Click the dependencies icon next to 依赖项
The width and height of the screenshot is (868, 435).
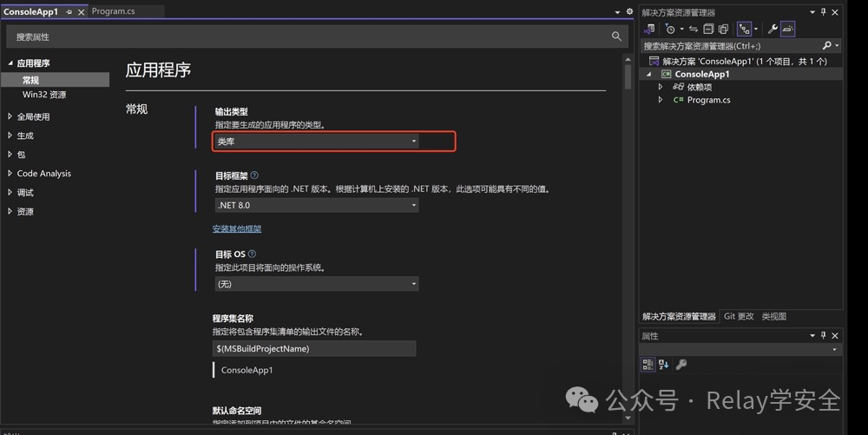click(x=678, y=87)
